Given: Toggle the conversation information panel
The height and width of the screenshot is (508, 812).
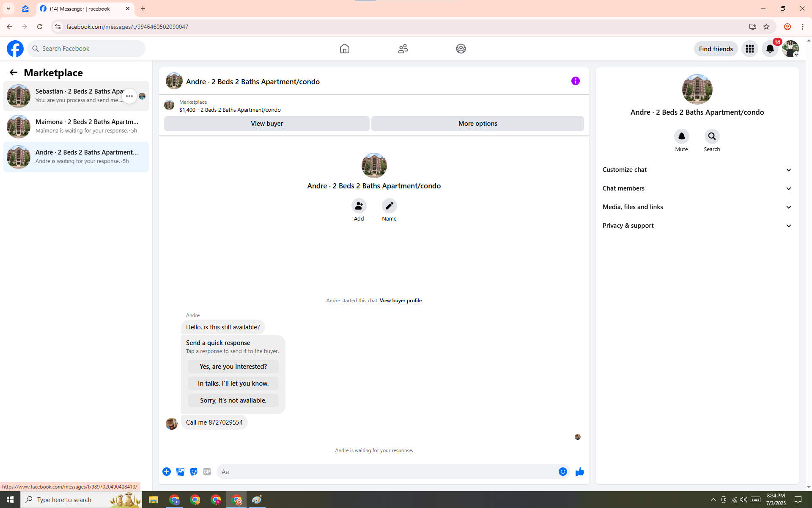Looking at the screenshot, I should point(575,81).
